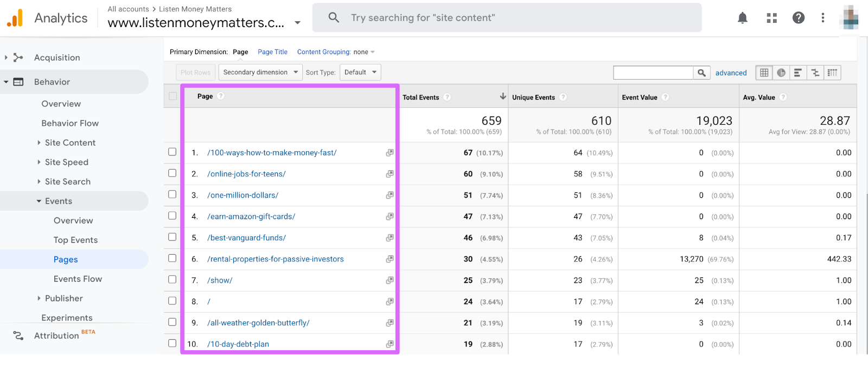This screenshot has width=868, height=367.
Task: Open /best-vanguard-funds/ external link icon
Action: point(390,238)
